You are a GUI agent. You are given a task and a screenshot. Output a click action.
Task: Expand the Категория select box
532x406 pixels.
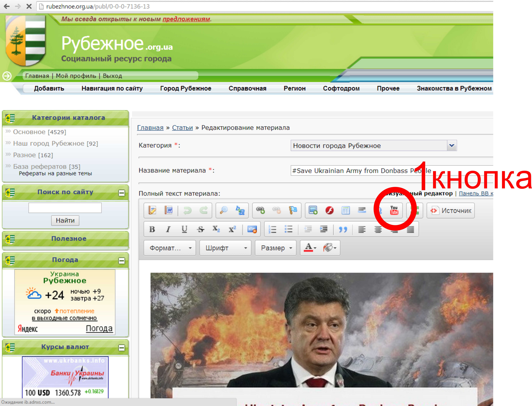click(x=451, y=146)
